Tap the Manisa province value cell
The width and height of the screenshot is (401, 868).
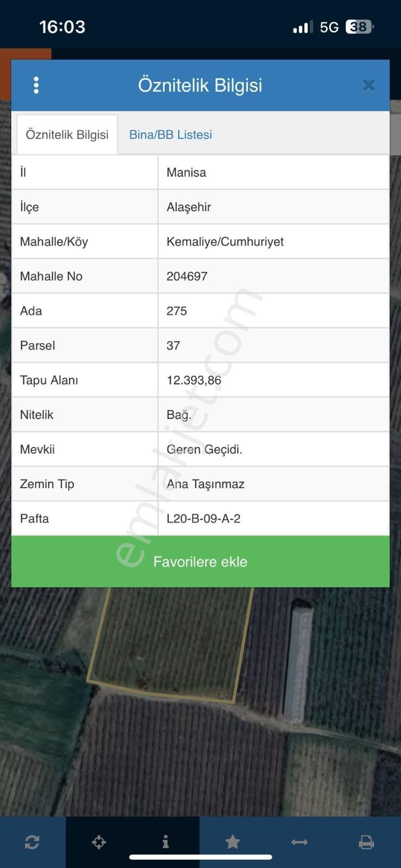pos(273,173)
